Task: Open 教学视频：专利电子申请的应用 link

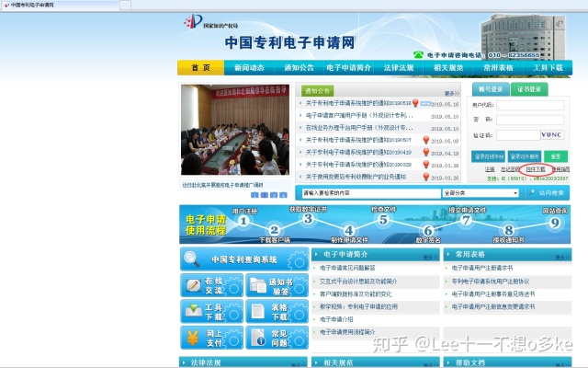Action: (358, 306)
